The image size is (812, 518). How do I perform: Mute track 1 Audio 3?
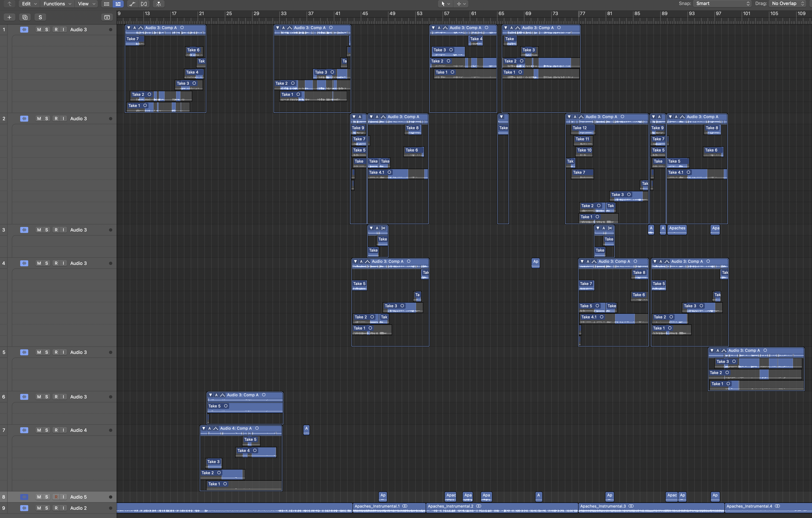39,29
